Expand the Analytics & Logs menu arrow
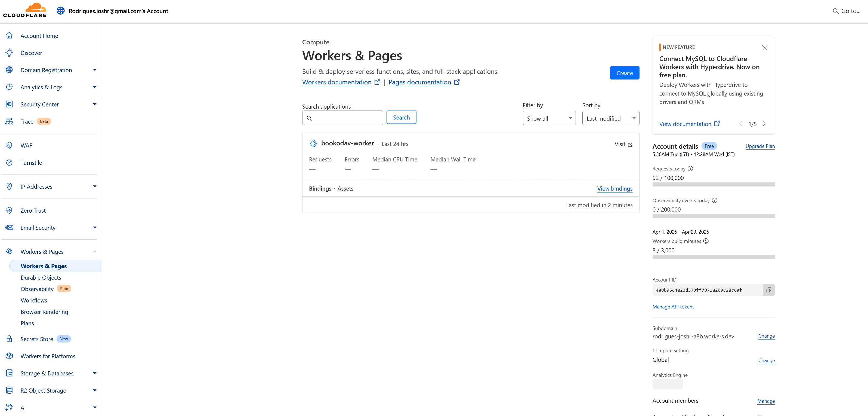868x416 pixels. (x=95, y=87)
